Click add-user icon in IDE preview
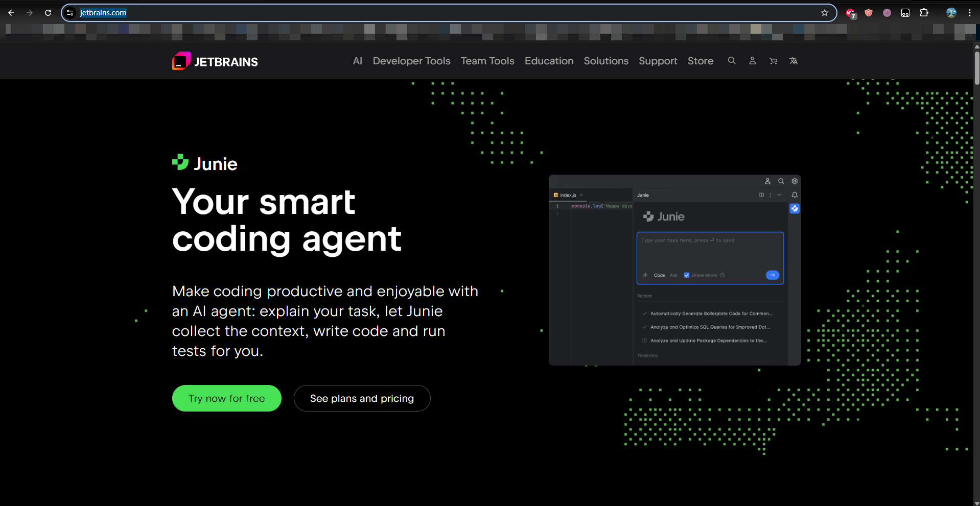 pos(767,181)
